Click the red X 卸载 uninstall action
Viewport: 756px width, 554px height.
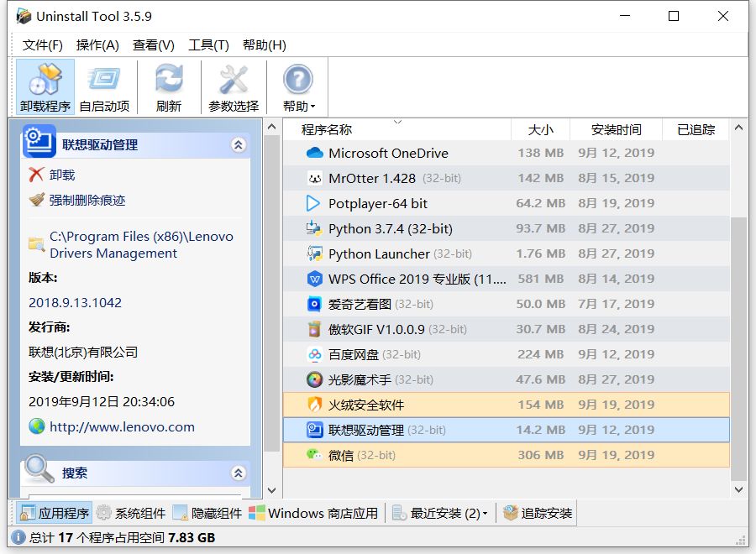(x=52, y=175)
